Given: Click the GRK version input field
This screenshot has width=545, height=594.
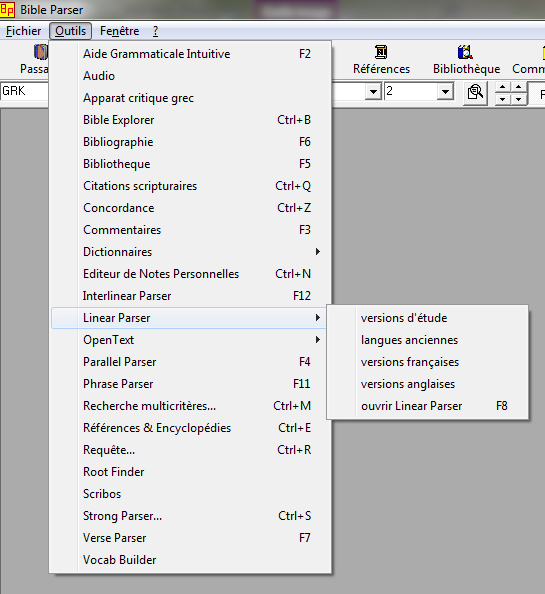Looking at the screenshot, I should [25, 91].
